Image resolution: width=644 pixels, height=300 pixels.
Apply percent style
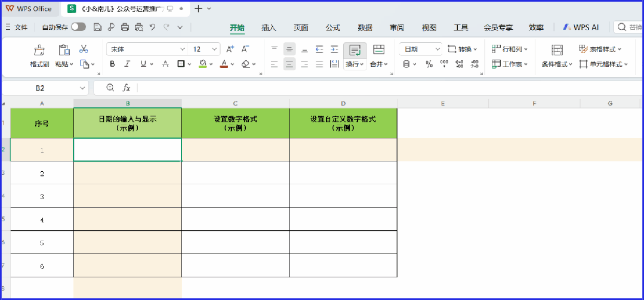429,64
